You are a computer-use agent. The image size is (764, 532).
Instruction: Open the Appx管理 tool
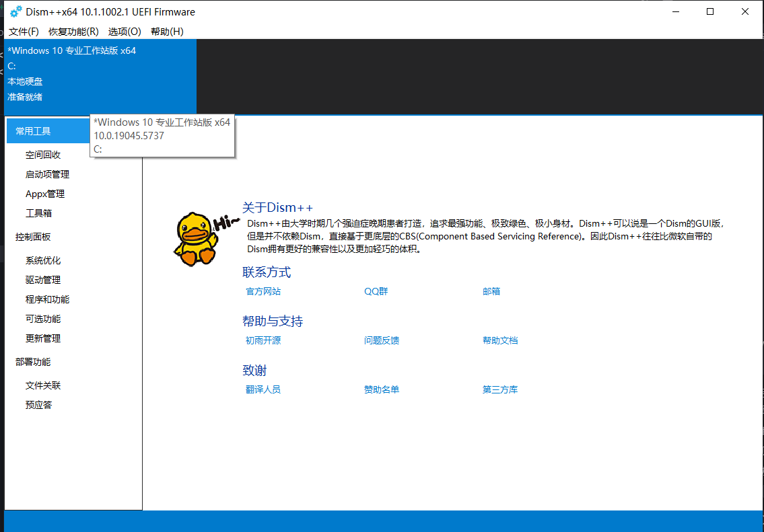(45, 193)
